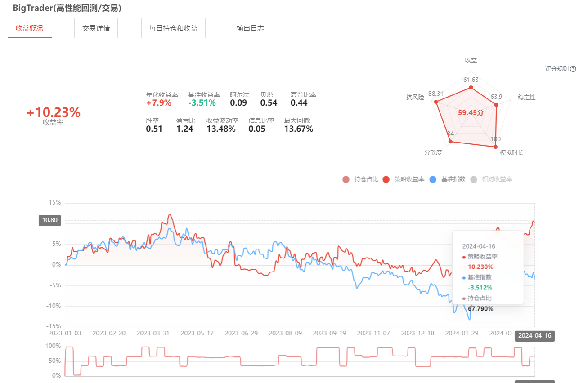
Task: Enable the greyed-out 相对收益率 legend series
Action: pyautogui.click(x=491, y=179)
